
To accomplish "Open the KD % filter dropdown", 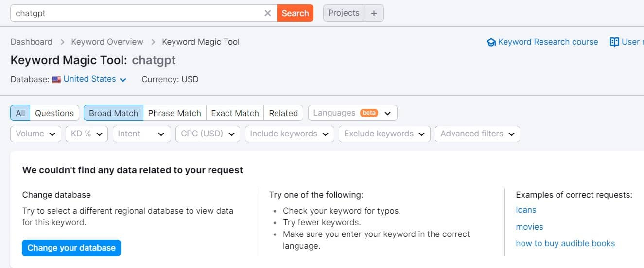I will (x=87, y=134).
